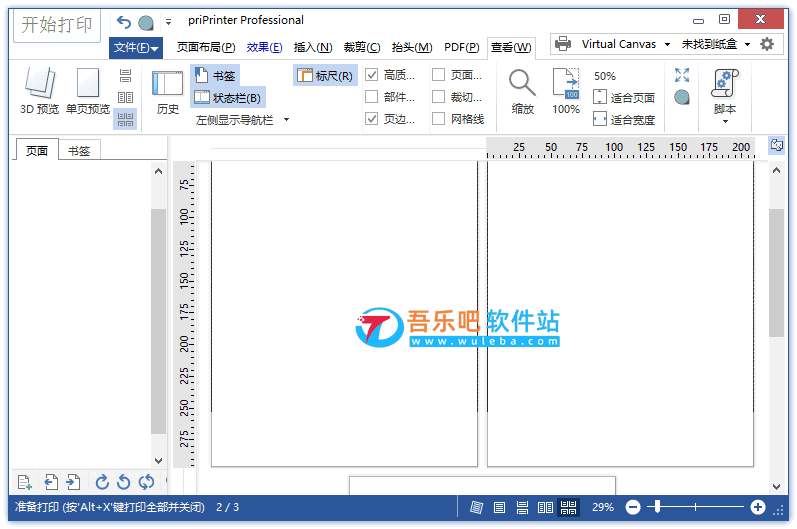Screen dimensions: 797x529
Task: Click 适合宽度 fit width button
Action: pyautogui.click(x=624, y=119)
